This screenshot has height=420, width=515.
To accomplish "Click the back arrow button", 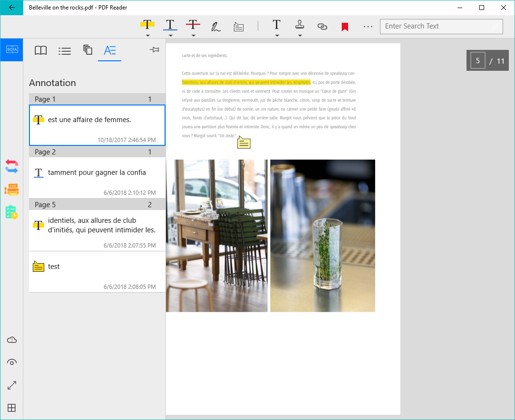I will 12,8.
